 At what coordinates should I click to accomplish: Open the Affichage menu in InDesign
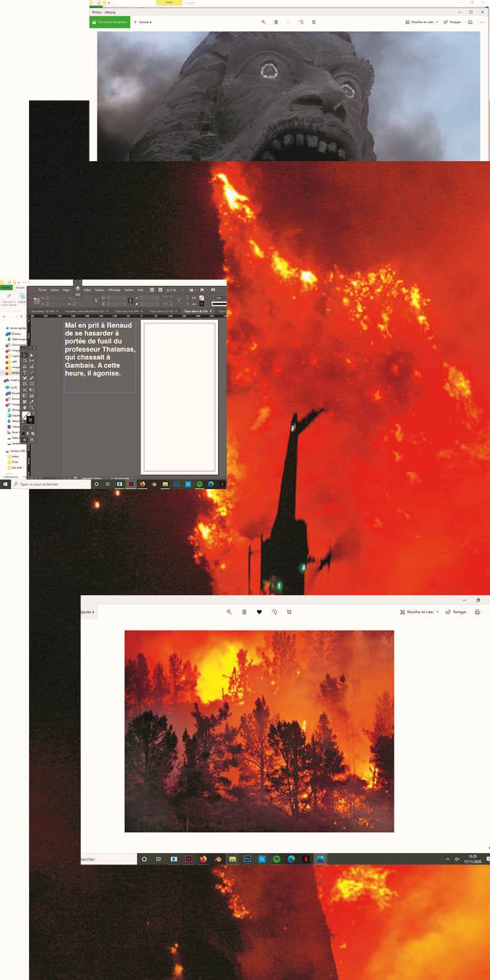[115, 290]
